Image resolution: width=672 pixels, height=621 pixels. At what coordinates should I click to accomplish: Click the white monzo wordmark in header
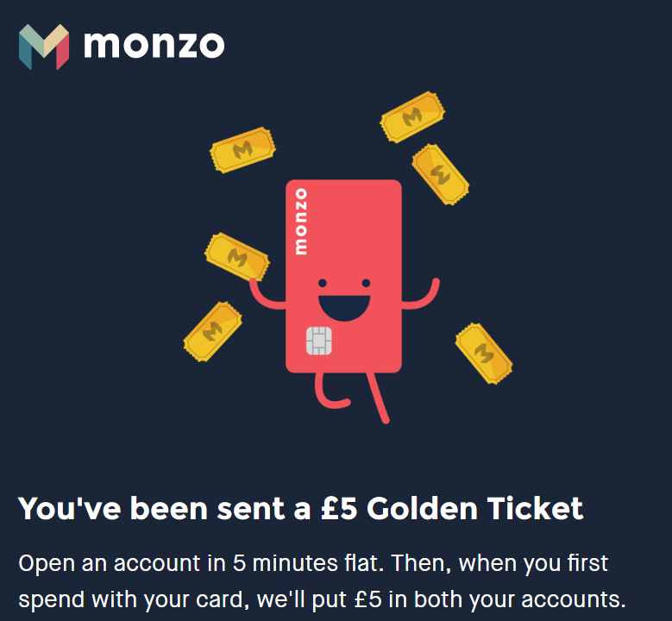click(x=154, y=45)
